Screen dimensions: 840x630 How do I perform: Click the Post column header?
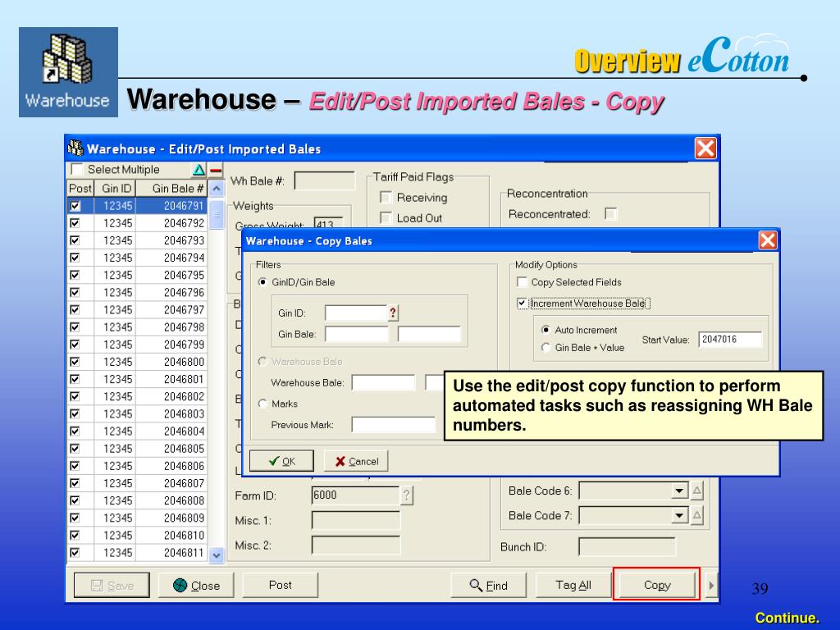[x=80, y=189]
